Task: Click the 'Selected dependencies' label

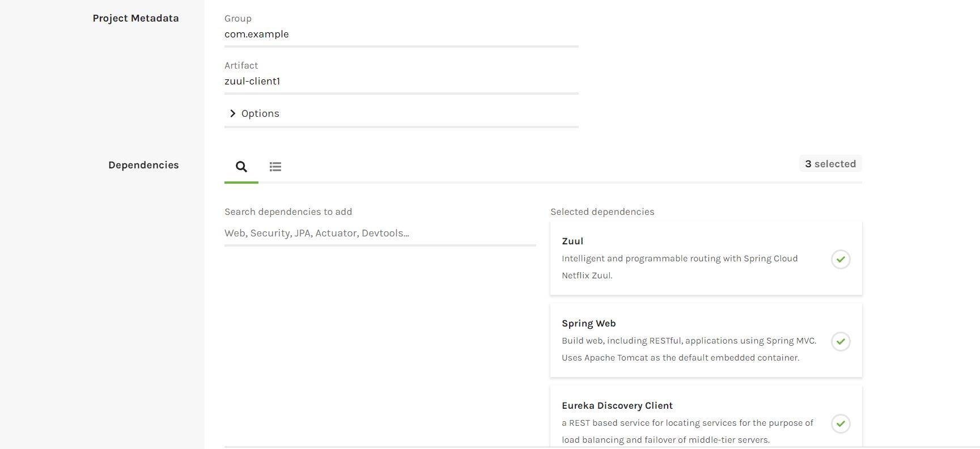Action: coord(602,211)
